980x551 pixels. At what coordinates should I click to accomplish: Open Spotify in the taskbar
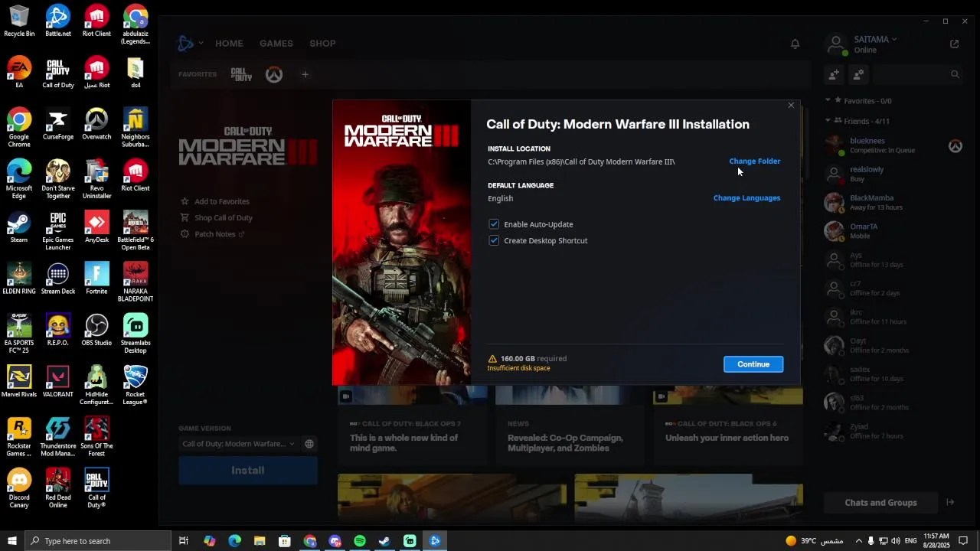(360, 541)
